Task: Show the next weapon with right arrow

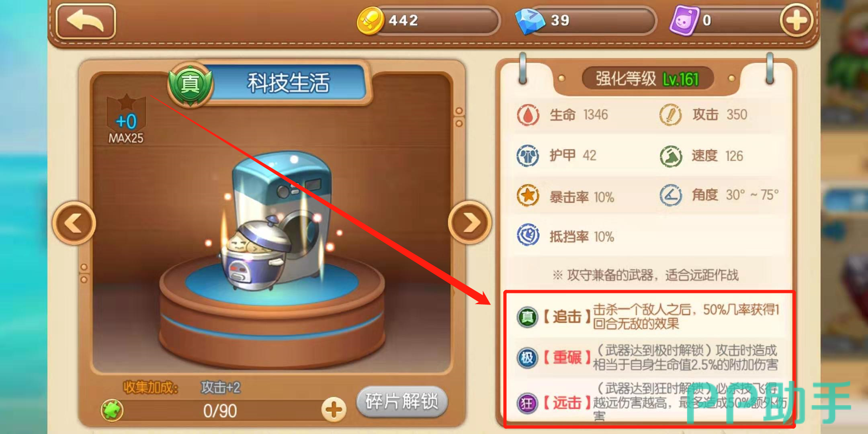Action: (470, 222)
